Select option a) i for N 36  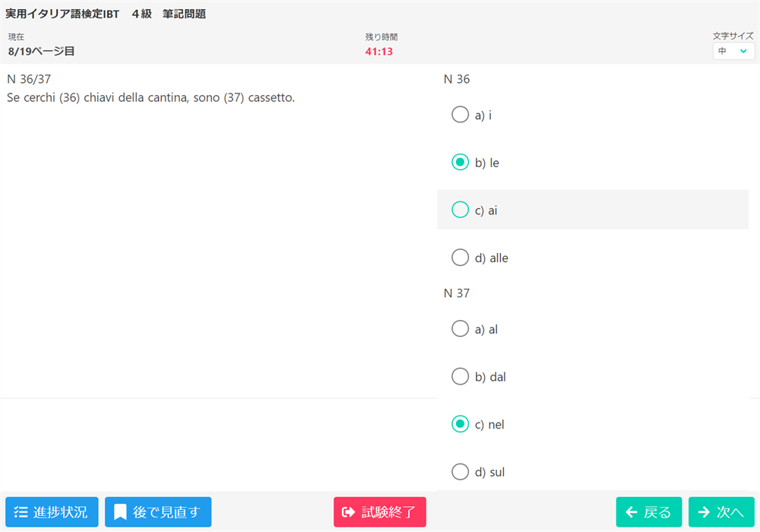(x=460, y=115)
